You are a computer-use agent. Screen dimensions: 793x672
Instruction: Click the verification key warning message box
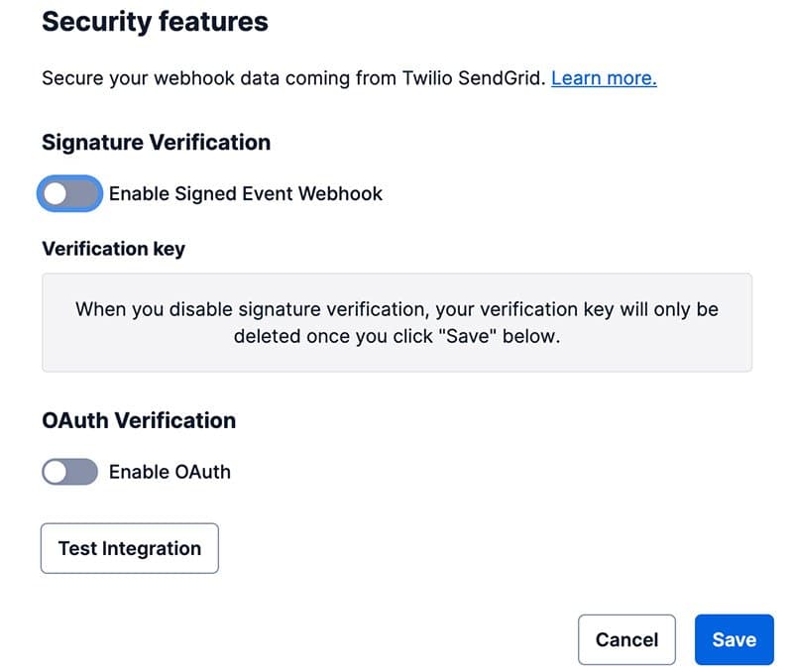396,319
